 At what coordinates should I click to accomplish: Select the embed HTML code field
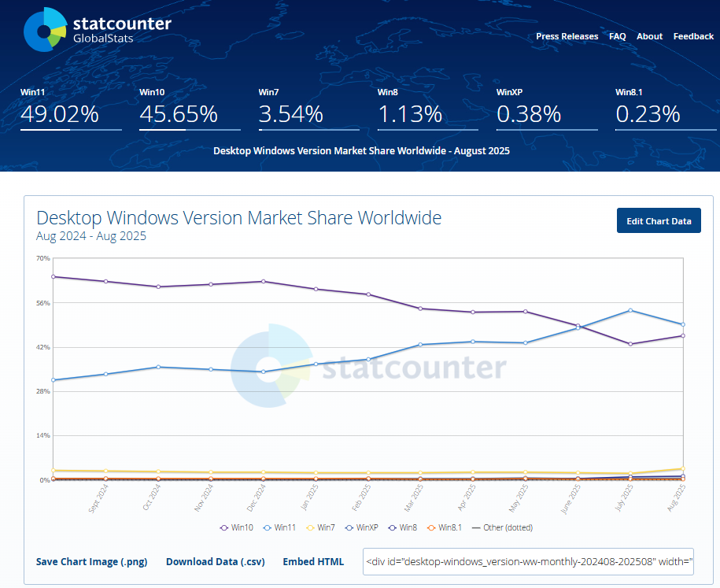coord(528,562)
